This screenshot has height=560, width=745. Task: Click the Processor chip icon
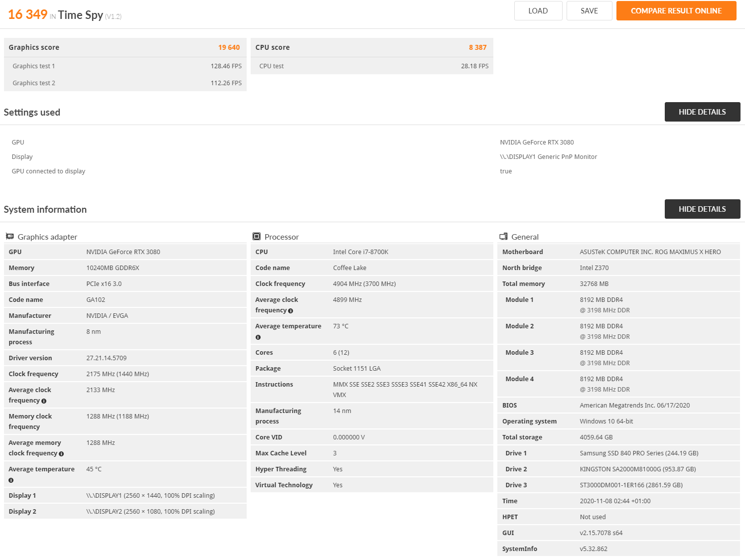coord(257,236)
